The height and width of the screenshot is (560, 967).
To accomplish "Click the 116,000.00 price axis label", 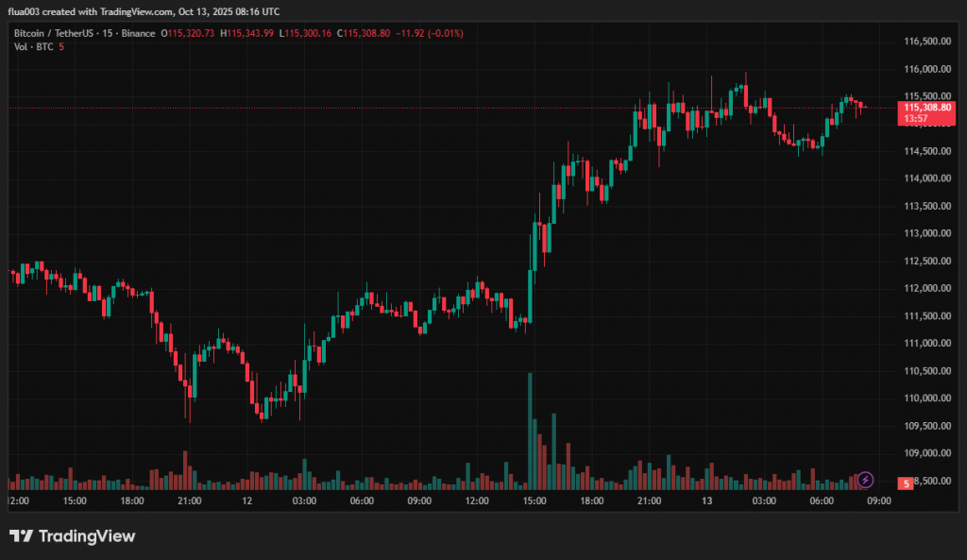I will [x=925, y=69].
